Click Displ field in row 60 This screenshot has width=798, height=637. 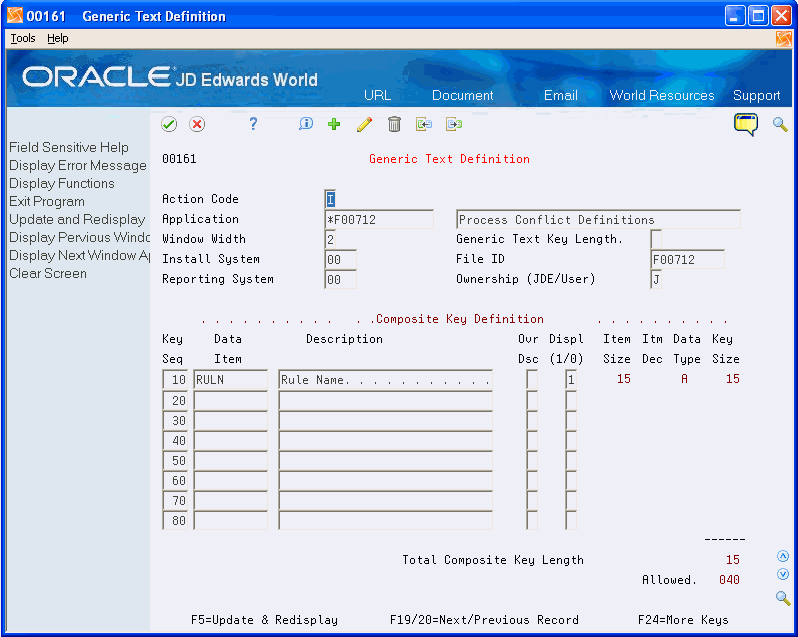pos(571,480)
